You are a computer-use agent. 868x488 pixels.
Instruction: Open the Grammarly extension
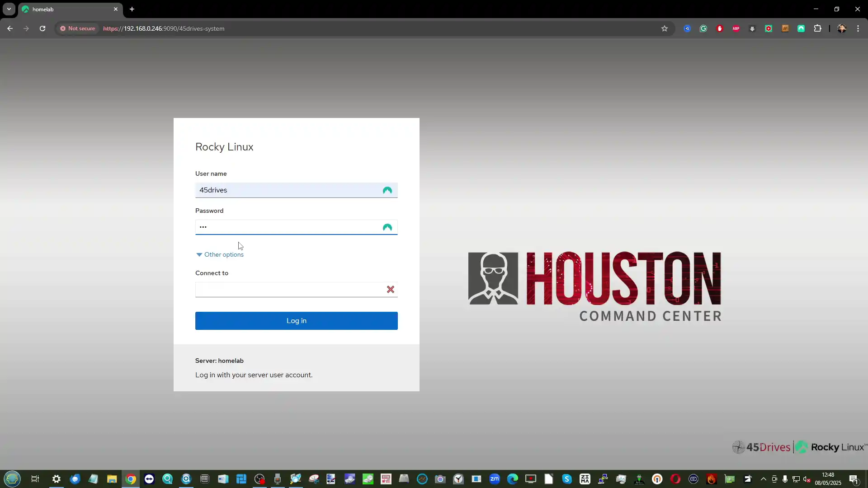[703, 28]
